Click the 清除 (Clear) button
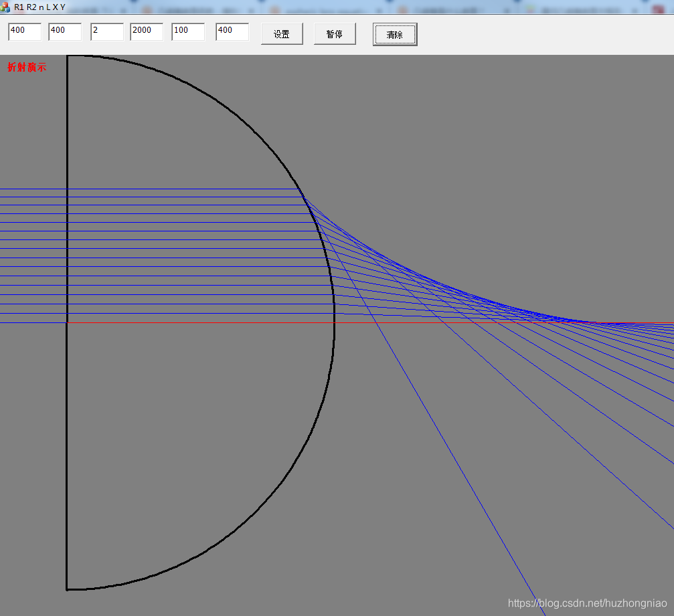Viewport: 674px width, 616px height. [x=395, y=34]
